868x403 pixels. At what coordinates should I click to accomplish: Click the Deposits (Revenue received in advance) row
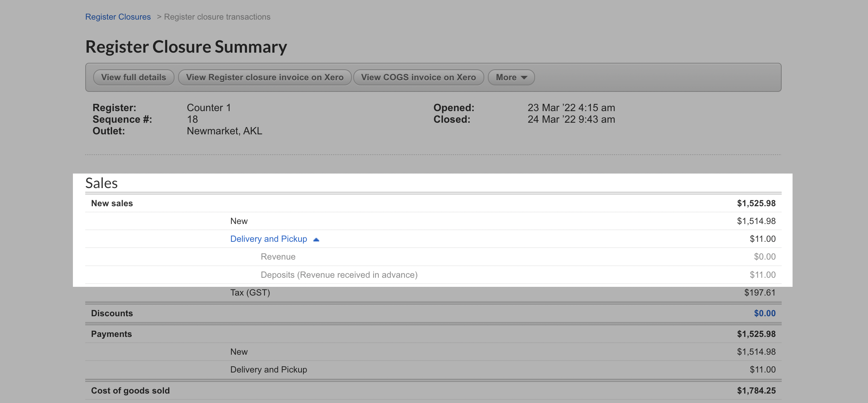[x=339, y=275]
